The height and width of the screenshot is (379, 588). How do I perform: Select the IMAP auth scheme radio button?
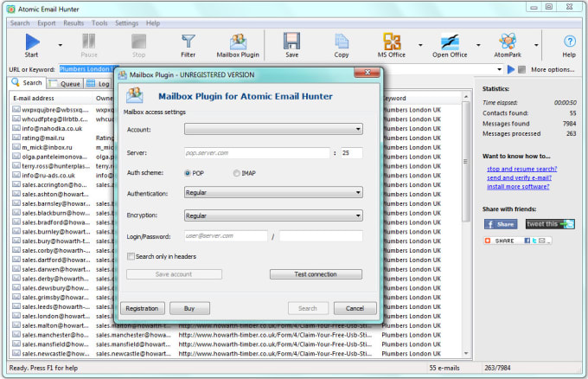(x=236, y=173)
